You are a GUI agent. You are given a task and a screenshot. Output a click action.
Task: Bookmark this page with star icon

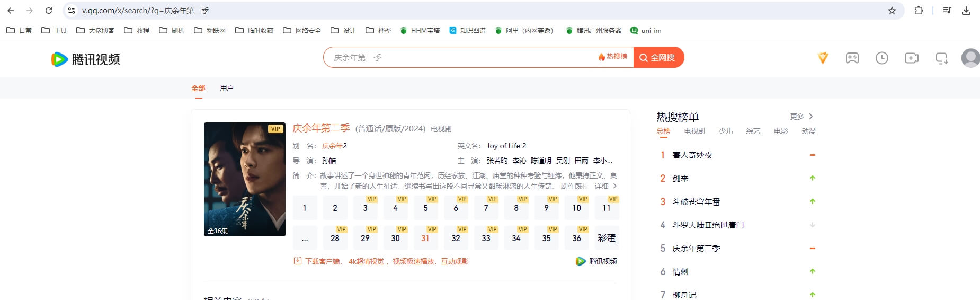[x=892, y=11]
